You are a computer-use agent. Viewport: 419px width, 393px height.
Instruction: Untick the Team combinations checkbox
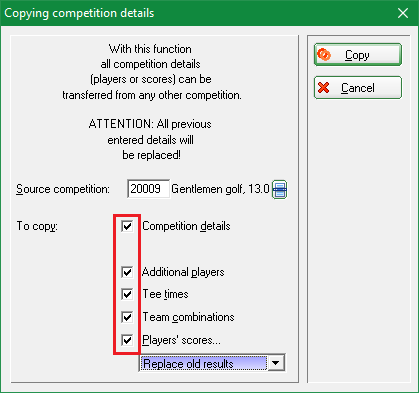(127, 317)
